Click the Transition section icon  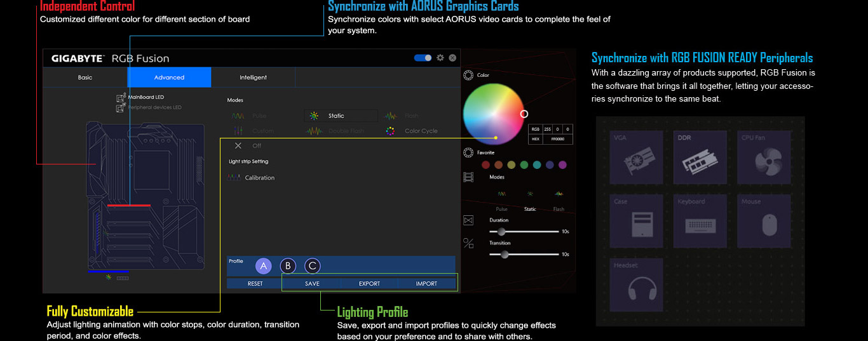[468, 243]
